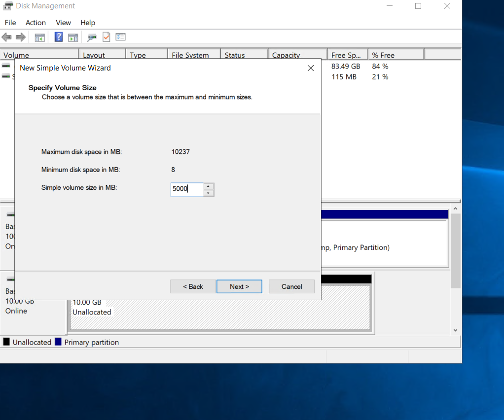The width and height of the screenshot is (504, 420).
Task: Maximize the Disk Management window
Action: click(x=418, y=6)
